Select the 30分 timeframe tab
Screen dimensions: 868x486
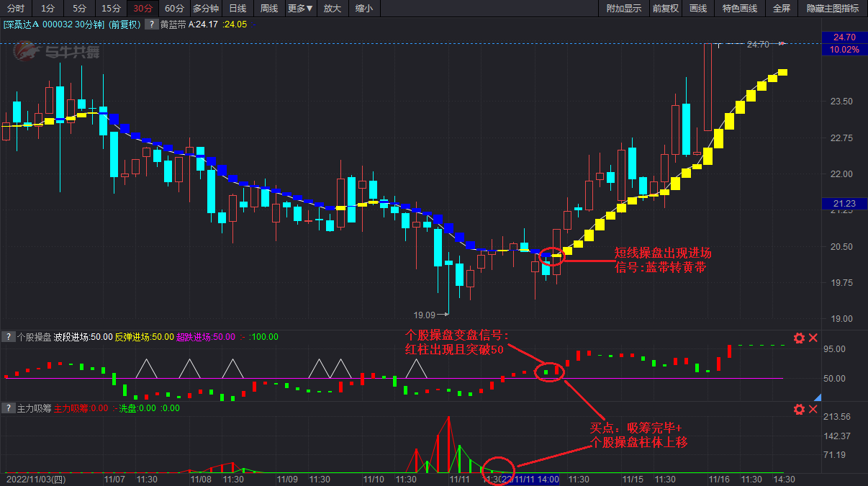143,9
